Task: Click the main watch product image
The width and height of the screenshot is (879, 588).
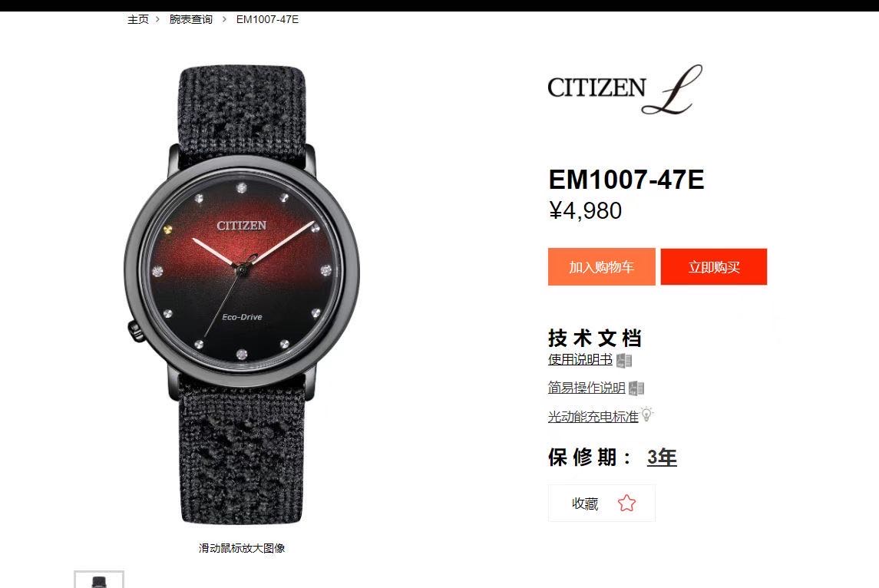Action: coord(242,294)
